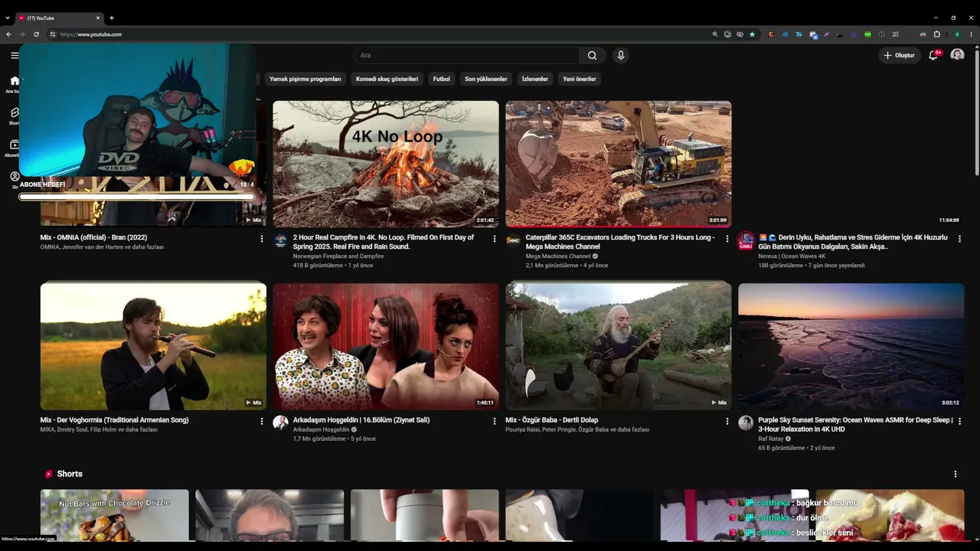The image size is (980, 551).
Task: Open the YouTube guide hamburger menu
Action: [15, 55]
